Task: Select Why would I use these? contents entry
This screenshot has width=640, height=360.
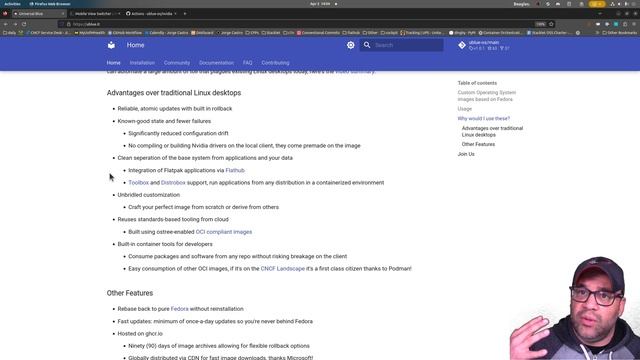Action: coord(484,118)
